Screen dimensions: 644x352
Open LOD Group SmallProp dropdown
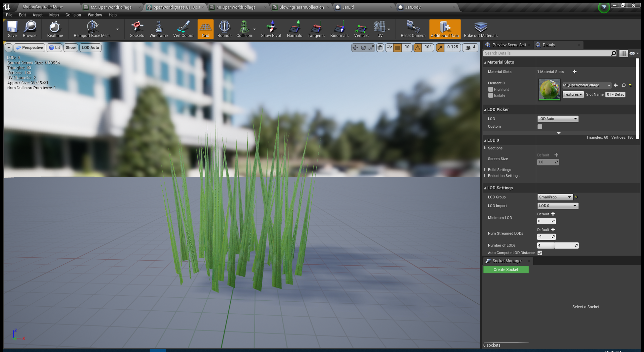555,197
